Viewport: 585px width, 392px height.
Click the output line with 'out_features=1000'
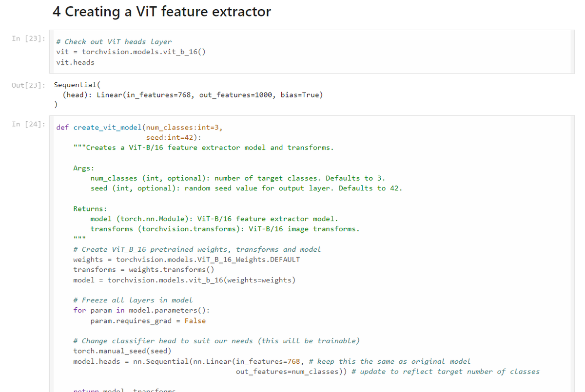[x=193, y=95]
